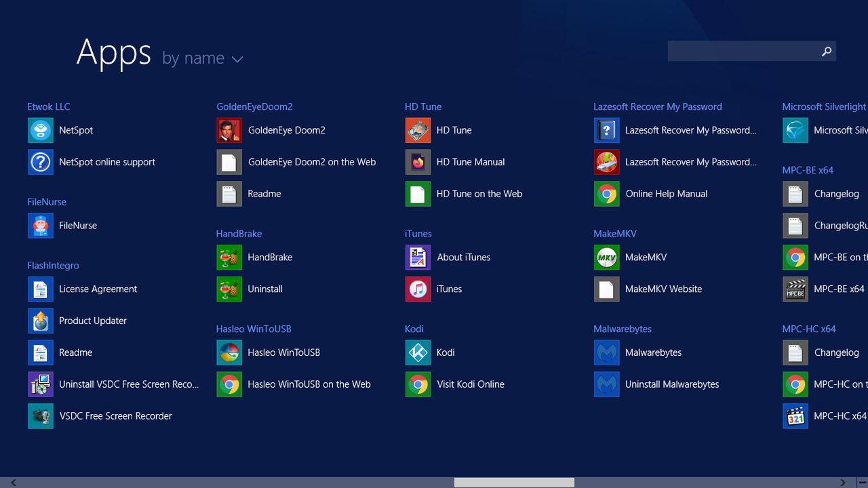Screen dimensions: 868x488
Task: Launch the iTunes music app icon
Action: tap(418, 289)
